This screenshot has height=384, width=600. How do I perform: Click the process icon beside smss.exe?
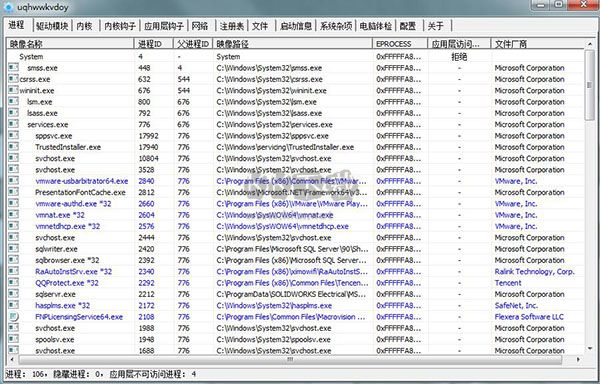point(13,67)
